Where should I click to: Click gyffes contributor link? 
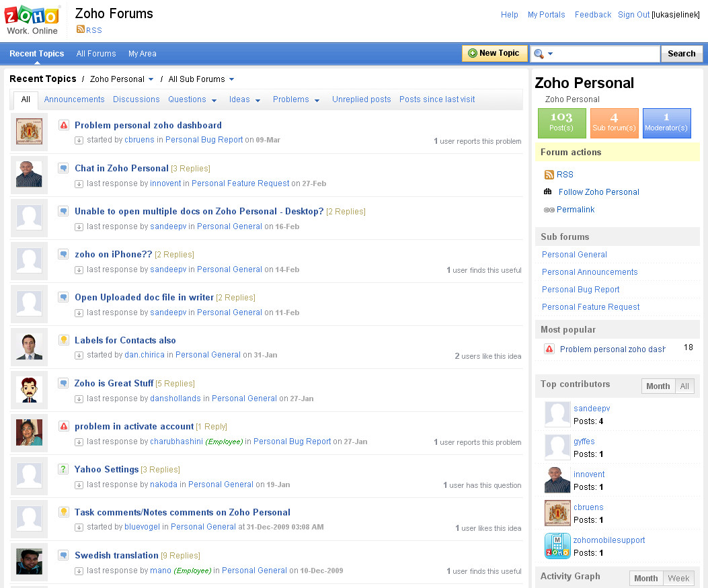[x=584, y=442]
